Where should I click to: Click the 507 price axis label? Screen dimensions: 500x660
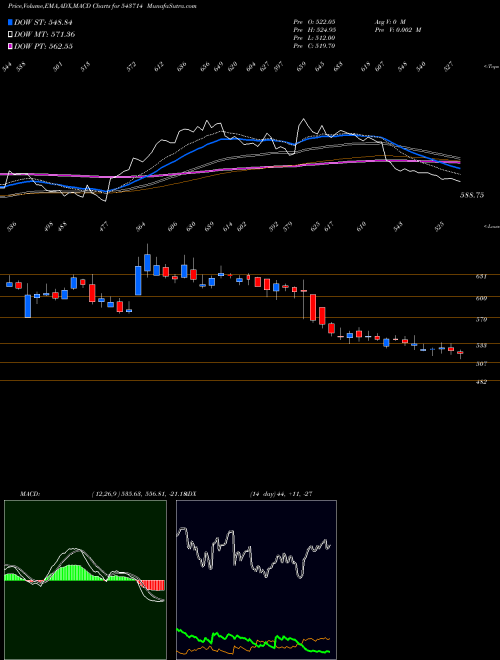(481, 364)
